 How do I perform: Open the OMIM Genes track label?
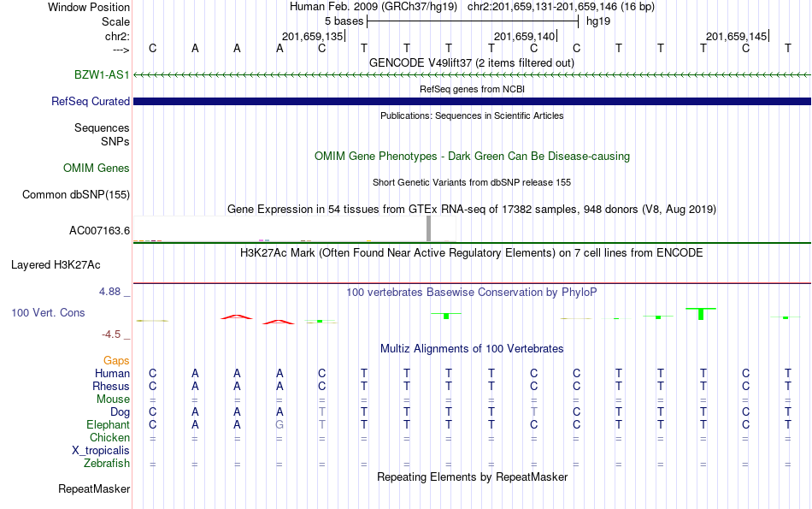click(x=97, y=168)
